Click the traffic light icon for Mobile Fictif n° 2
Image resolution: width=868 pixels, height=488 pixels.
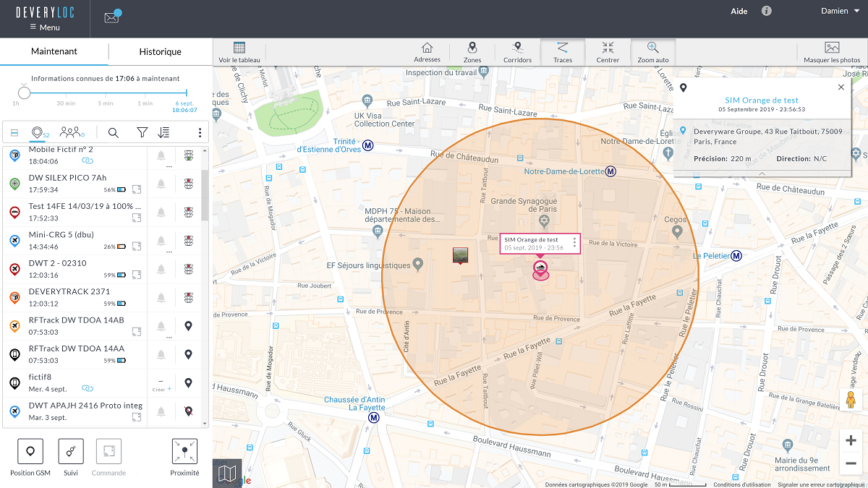tap(189, 155)
